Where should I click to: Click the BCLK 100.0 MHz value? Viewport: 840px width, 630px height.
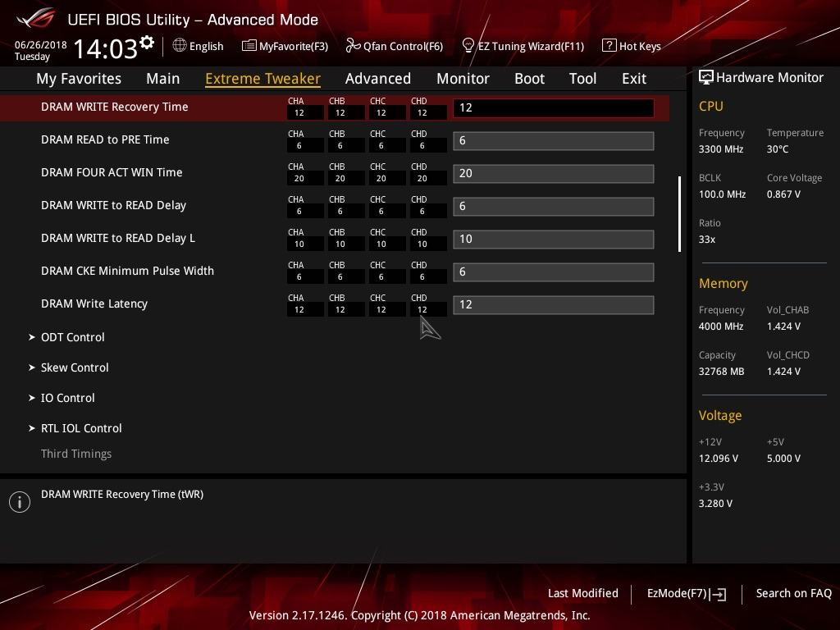coord(722,194)
